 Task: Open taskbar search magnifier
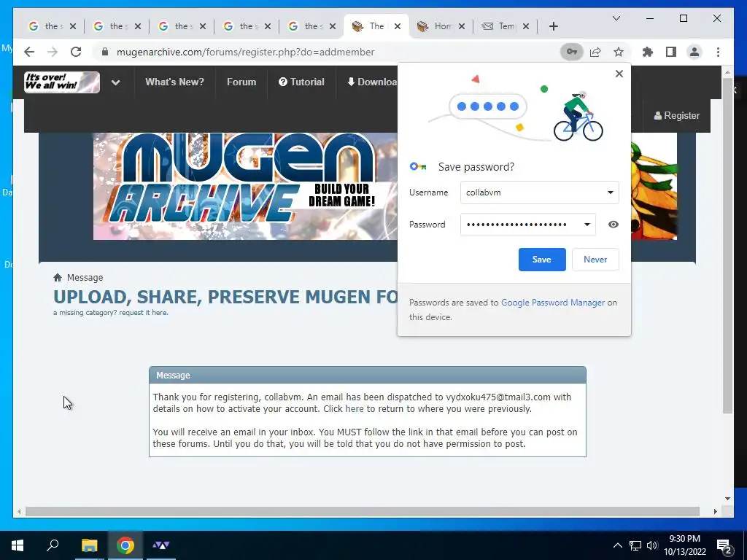53,545
